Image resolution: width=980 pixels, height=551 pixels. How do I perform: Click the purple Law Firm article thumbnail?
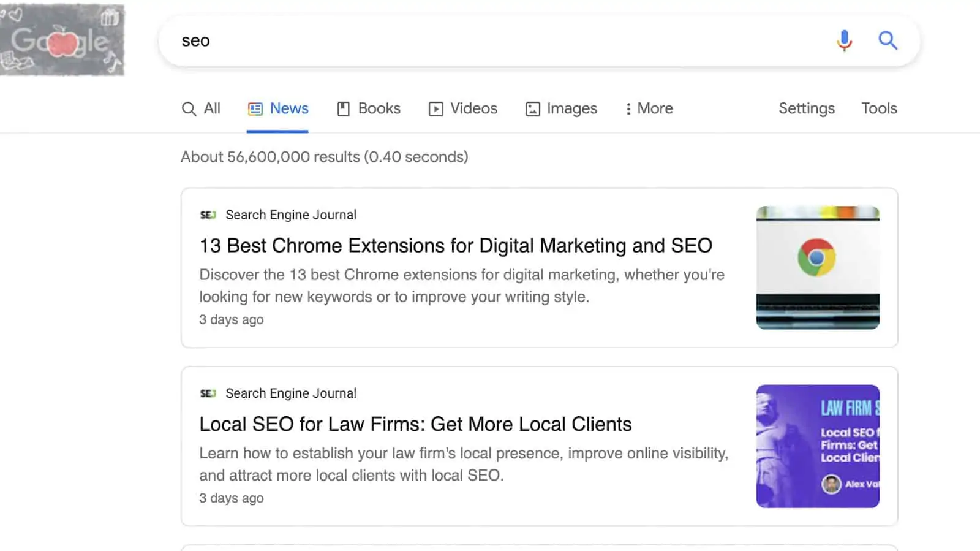point(817,446)
